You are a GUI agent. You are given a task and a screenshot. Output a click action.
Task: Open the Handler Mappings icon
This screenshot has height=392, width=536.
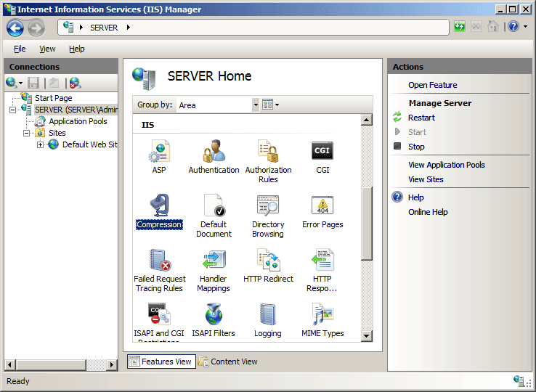coord(214,261)
